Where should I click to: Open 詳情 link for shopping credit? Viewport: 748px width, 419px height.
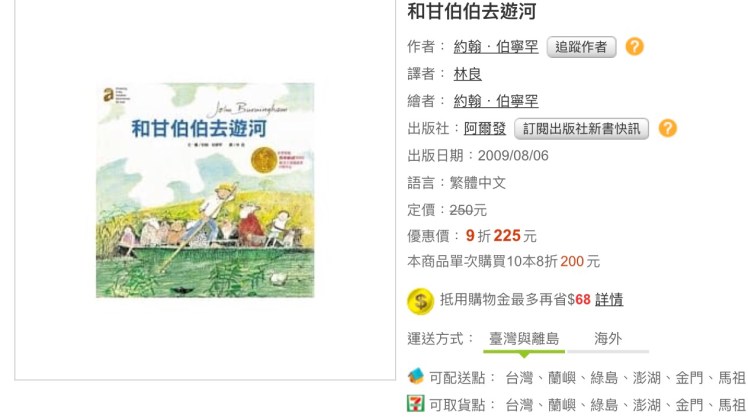[609, 300]
